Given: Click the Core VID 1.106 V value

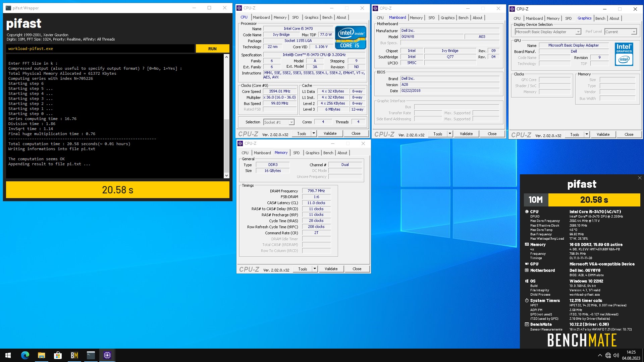Looking at the screenshot, I should click(x=321, y=47).
